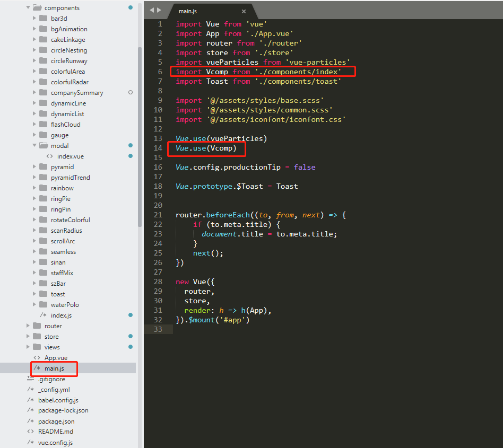
Task: Click line number 14 in gutter
Action: pyautogui.click(x=158, y=148)
